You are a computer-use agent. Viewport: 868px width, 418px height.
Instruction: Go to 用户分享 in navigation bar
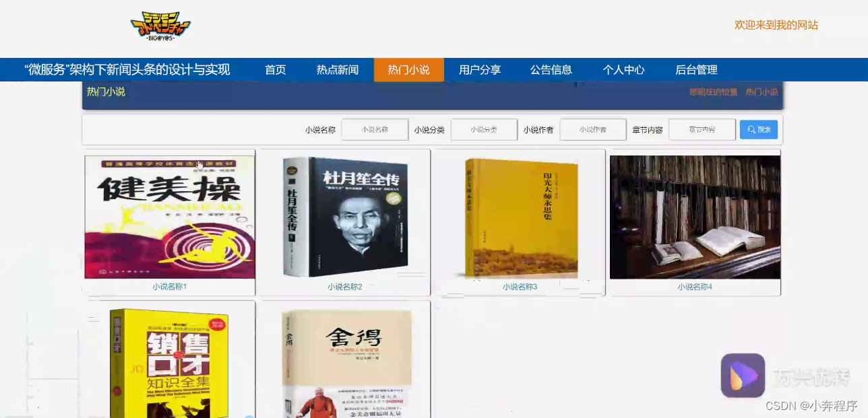tap(480, 69)
